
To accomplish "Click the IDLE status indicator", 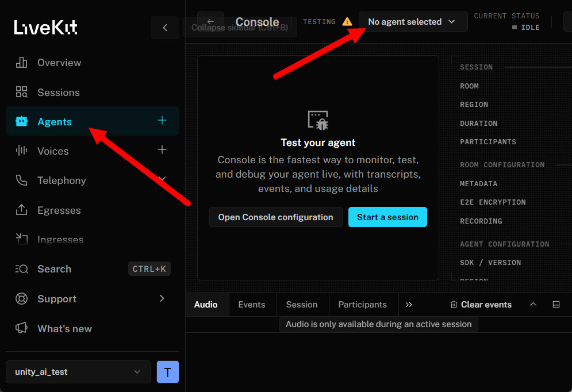I will tap(525, 28).
